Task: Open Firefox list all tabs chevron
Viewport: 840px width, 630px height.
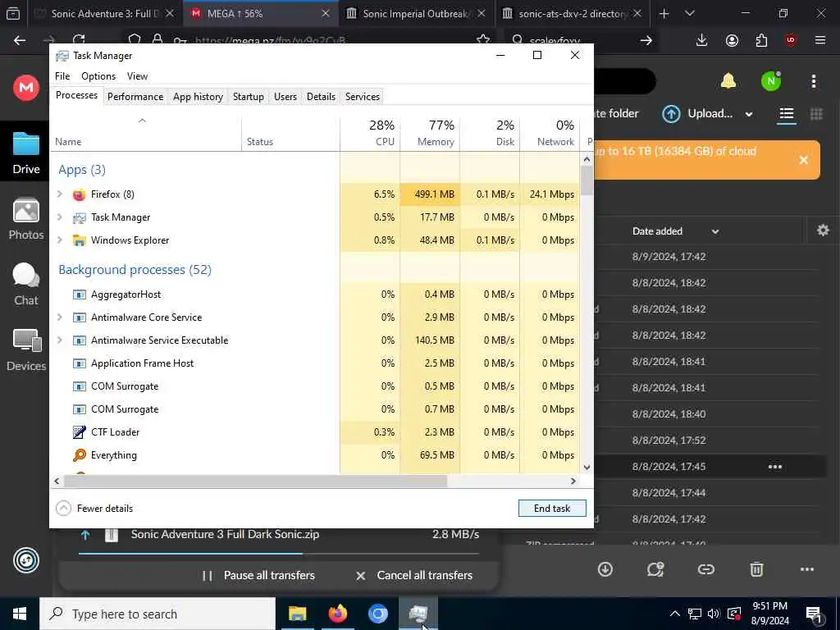Action: [x=689, y=13]
